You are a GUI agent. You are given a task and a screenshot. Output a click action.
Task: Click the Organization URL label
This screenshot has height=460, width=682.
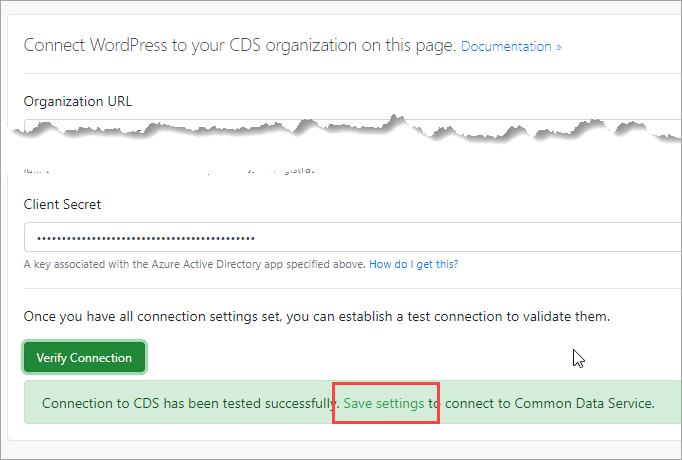[78, 101]
